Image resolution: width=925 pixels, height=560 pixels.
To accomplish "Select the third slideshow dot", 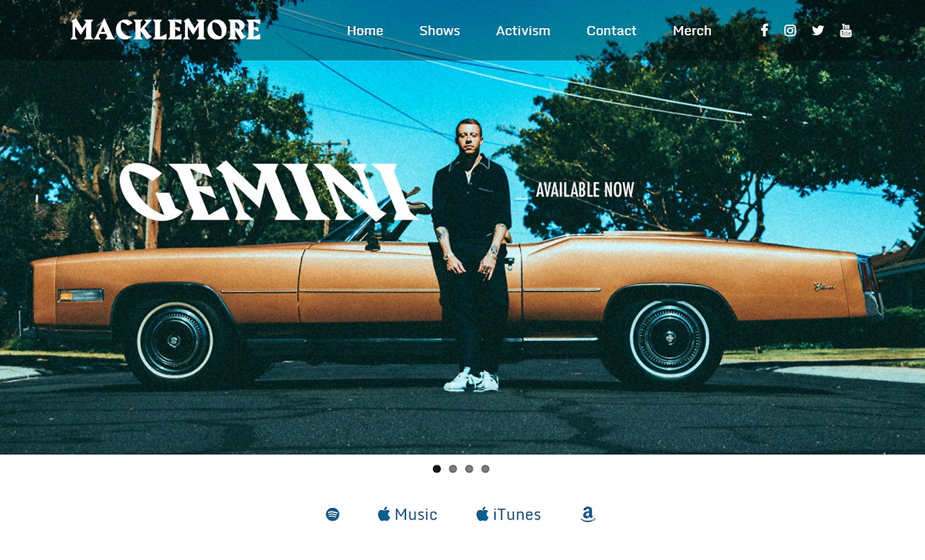I will click(469, 469).
